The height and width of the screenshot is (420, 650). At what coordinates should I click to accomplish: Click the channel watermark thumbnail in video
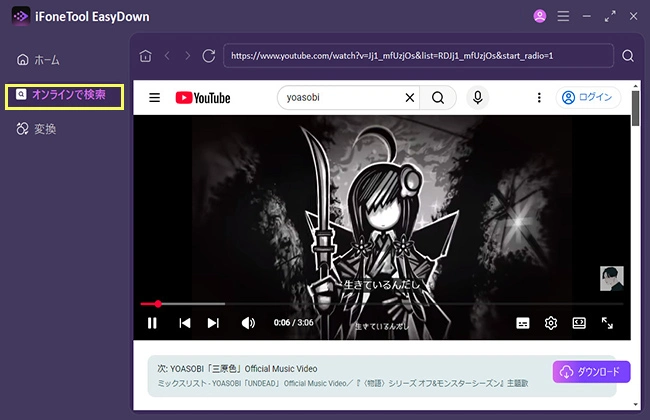pyautogui.click(x=612, y=279)
